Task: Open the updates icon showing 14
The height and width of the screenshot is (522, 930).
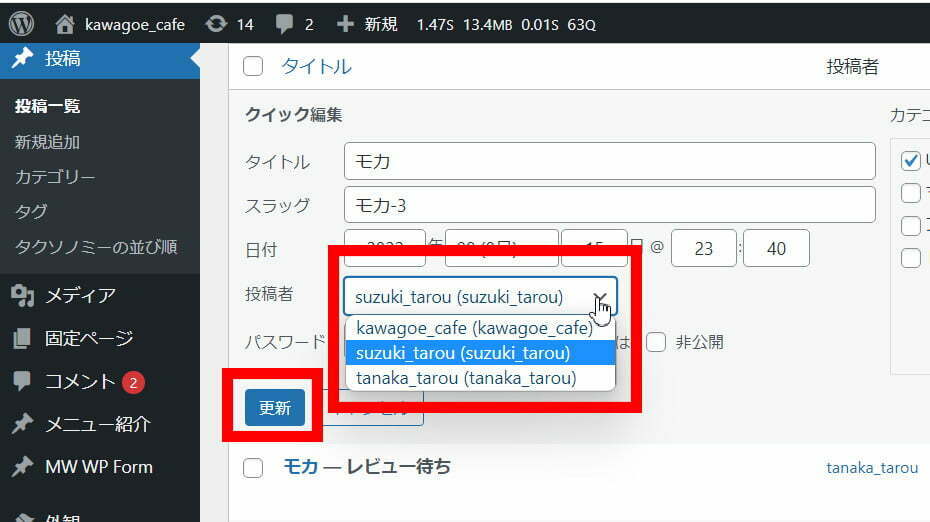Action: click(x=216, y=24)
